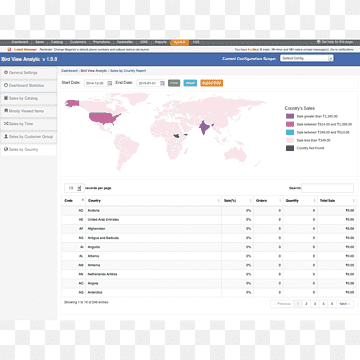Click the United States on the world map

point(103,118)
